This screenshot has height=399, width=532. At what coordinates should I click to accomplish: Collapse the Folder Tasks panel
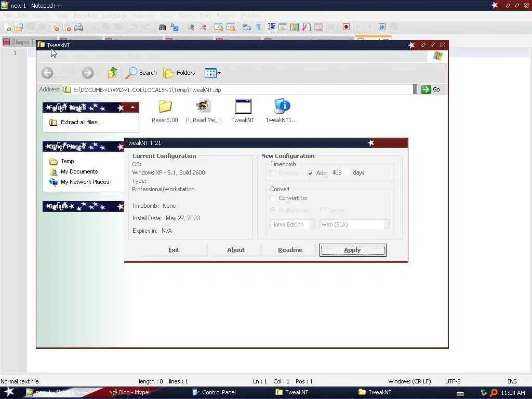pyautogui.click(x=132, y=108)
